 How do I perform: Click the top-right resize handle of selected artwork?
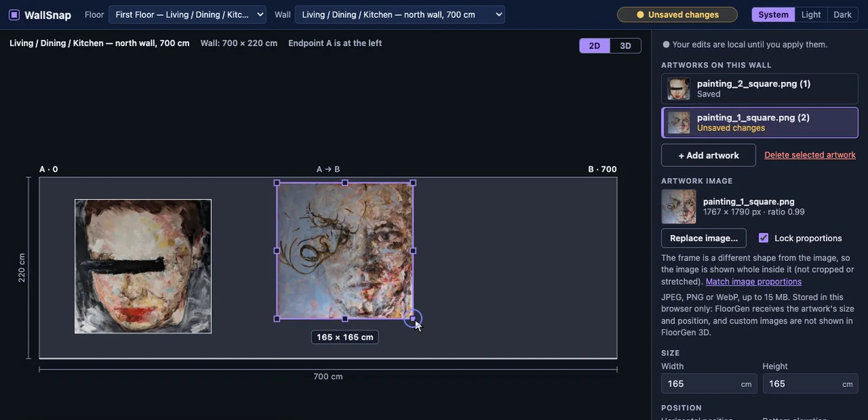413,183
